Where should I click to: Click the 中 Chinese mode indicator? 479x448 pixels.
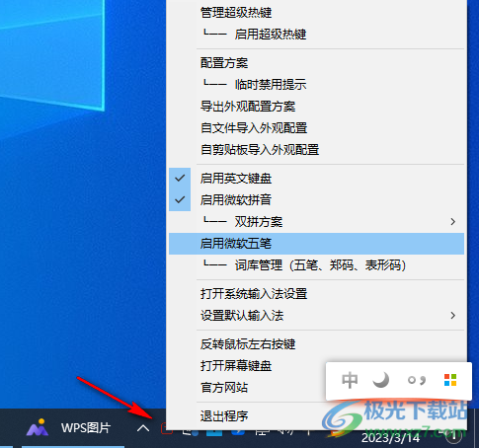350,380
